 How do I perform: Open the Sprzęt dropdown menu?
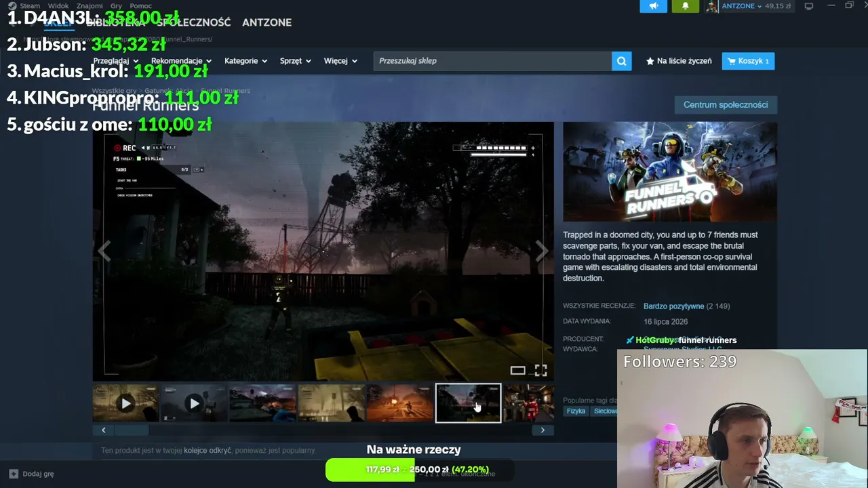[x=296, y=61]
